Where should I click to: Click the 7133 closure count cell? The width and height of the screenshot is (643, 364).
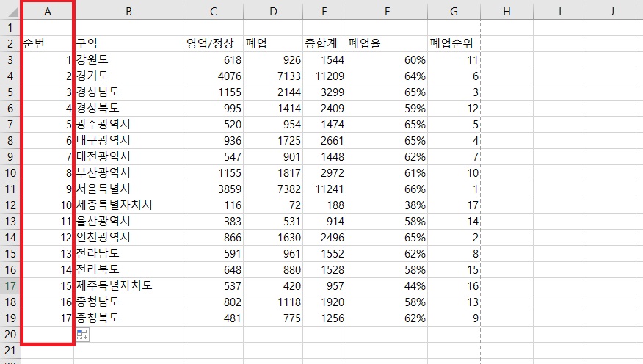pyautogui.click(x=273, y=76)
